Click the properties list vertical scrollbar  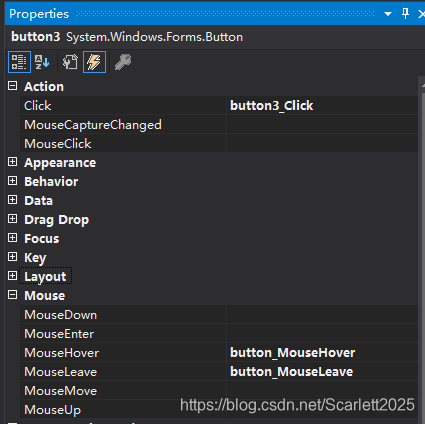tap(422, 250)
